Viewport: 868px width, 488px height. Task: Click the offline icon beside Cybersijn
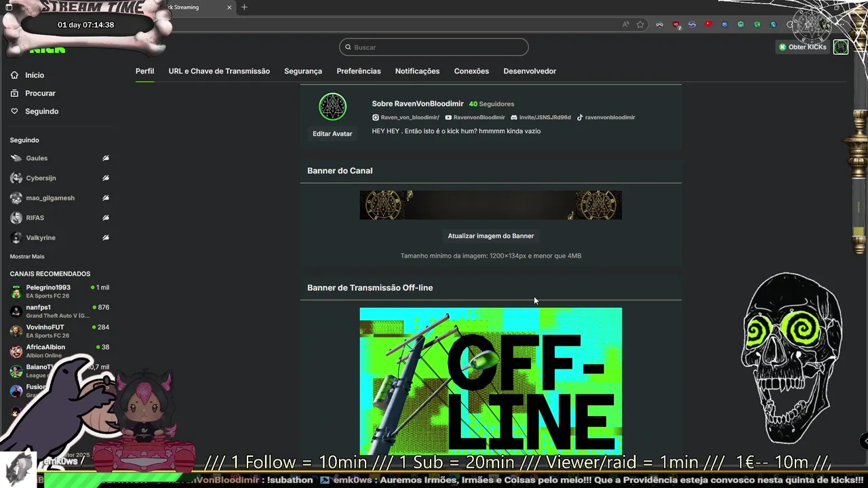coord(106,178)
